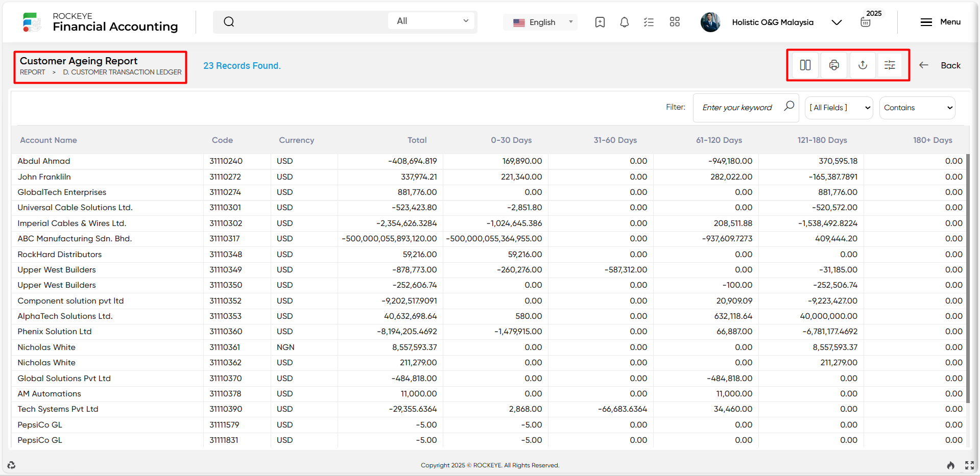This screenshot has width=980, height=476.
Task: Sort by Code column header
Action: click(222, 140)
